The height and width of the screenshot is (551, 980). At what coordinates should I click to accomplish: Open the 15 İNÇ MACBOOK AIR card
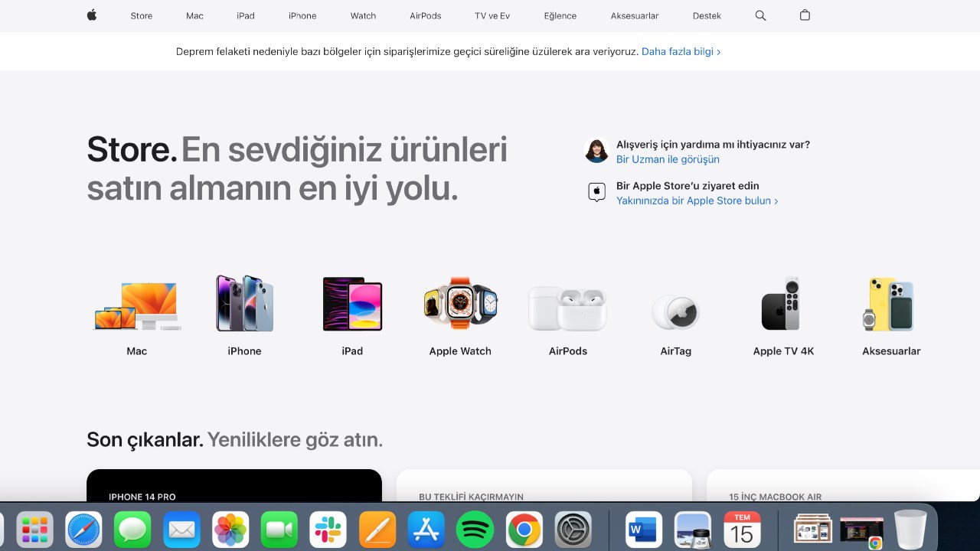pyautogui.click(x=843, y=486)
